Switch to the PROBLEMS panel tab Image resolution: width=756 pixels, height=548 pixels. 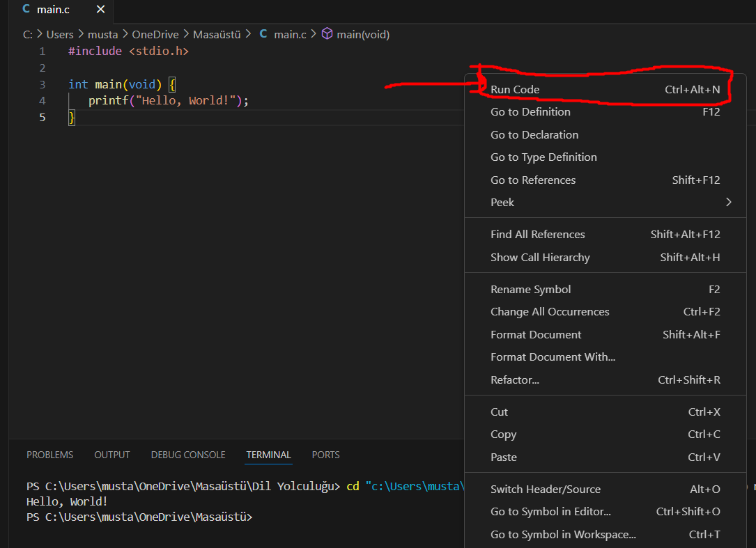click(x=49, y=455)
